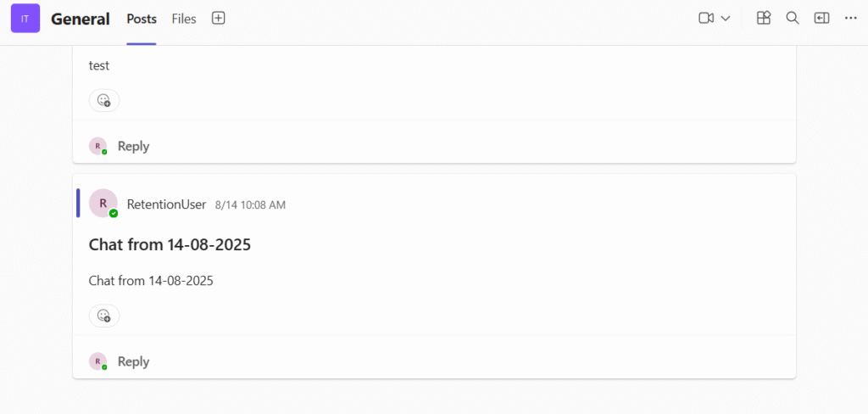
Task: Open the More options ellipsis menu
Action: (851, 19)
